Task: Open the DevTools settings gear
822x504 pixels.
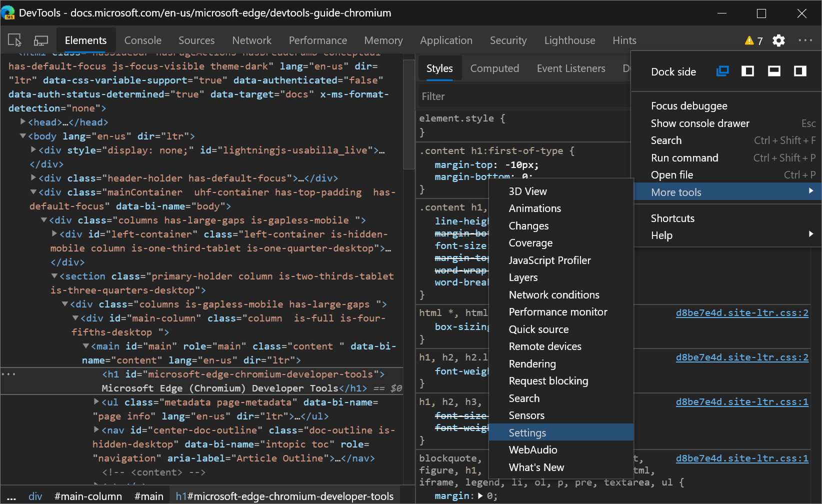Action: tap(778, 40)
